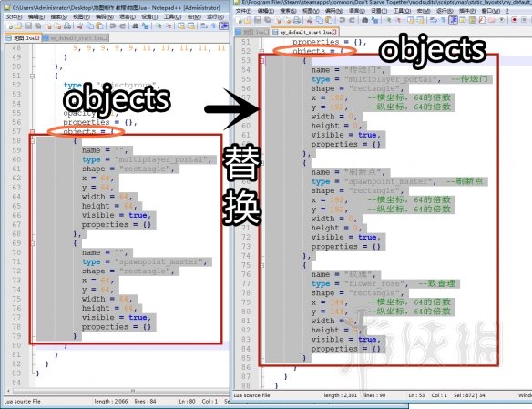Toggle the active indent guide button in right toolbar
The width and height of the screenshot is (532, 409).
tap(453, 20)
